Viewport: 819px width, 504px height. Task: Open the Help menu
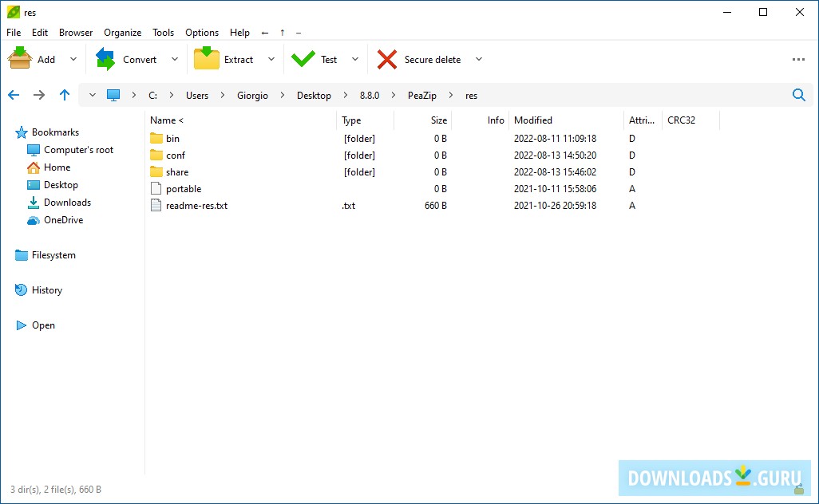coord(239,33)
